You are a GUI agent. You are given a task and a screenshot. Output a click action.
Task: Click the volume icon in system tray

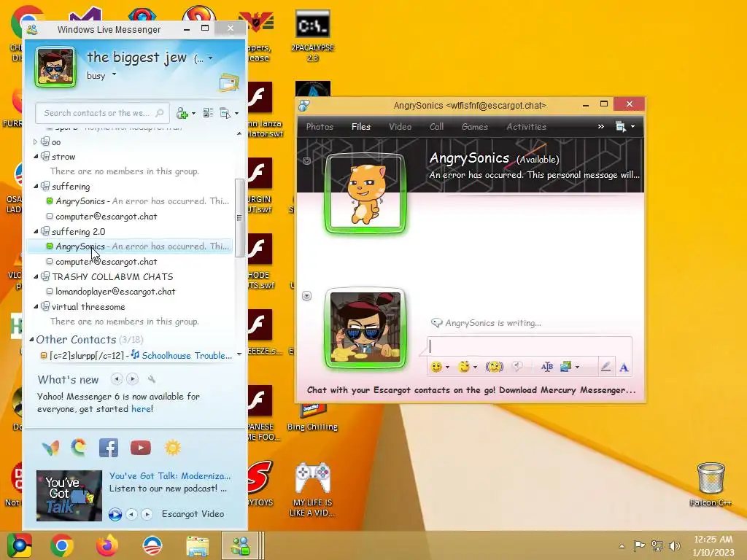[x=674, y=545]
